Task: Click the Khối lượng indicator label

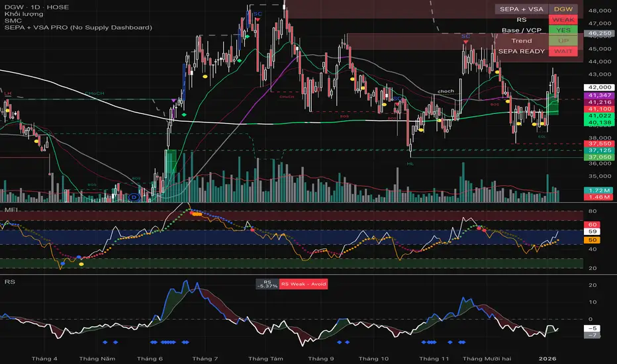Action: pos(24,14)
